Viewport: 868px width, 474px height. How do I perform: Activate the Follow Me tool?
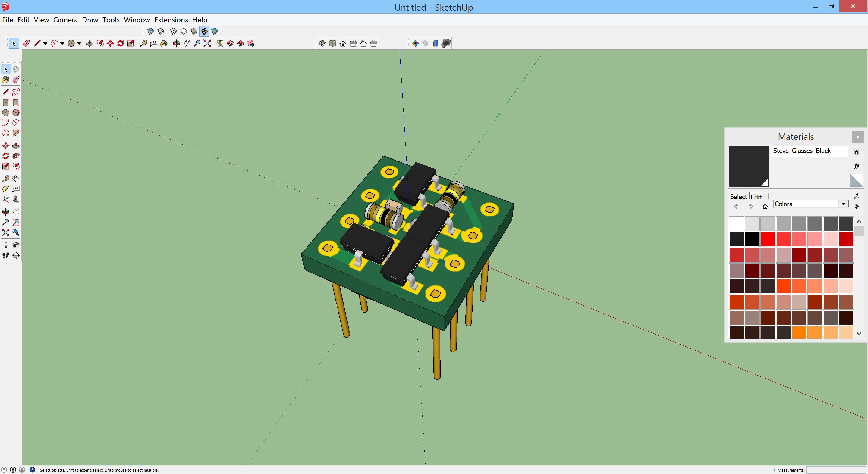click(x=16, y=156)
